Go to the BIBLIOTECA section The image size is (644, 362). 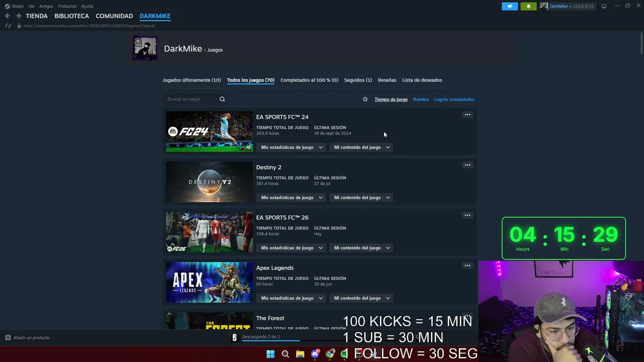coord(71,16)
